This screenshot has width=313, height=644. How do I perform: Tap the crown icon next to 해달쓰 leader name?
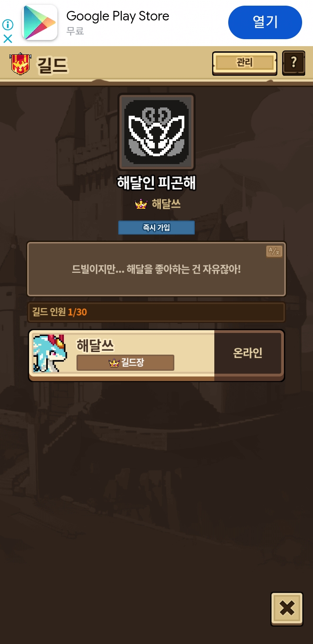(141, 204)
